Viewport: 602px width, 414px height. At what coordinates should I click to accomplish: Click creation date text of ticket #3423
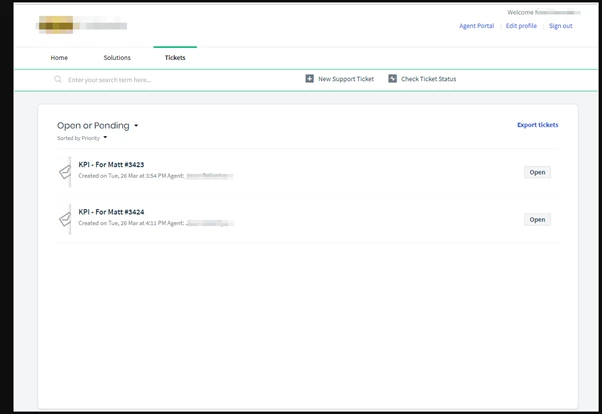click(122, 176)
